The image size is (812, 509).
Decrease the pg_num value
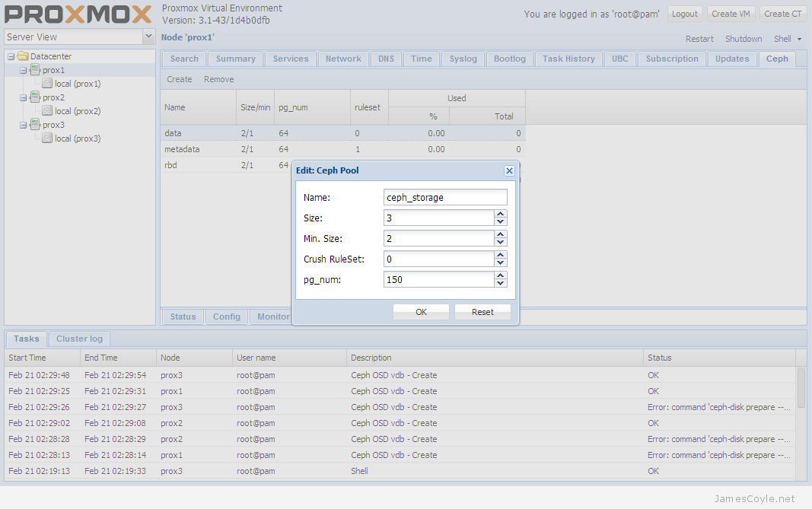500,283
